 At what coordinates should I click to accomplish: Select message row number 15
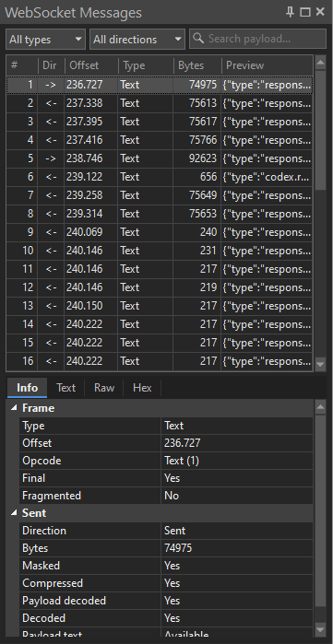[160, 343]
